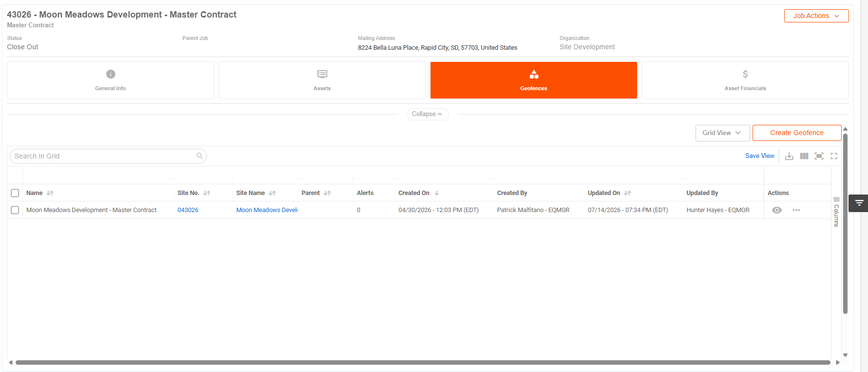View the geofence with the eye icon

pyautogui.click(x=777, y=210)
